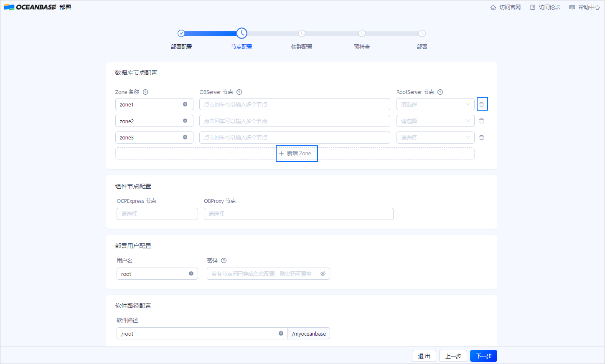The height and width of the screenshot is (364, 605).
Task: Clear the zone2 name field
Action: click(x=185, y=121)
